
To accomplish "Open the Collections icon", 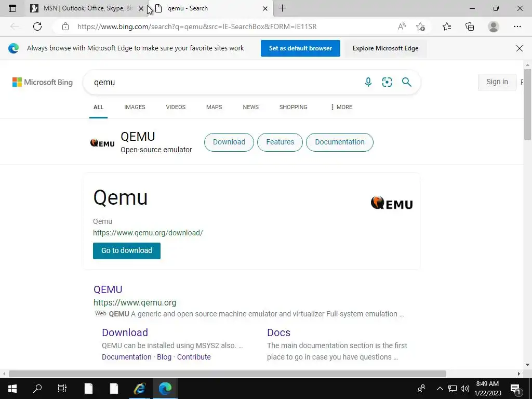I will pyautogui.click(x=470, y=26).
